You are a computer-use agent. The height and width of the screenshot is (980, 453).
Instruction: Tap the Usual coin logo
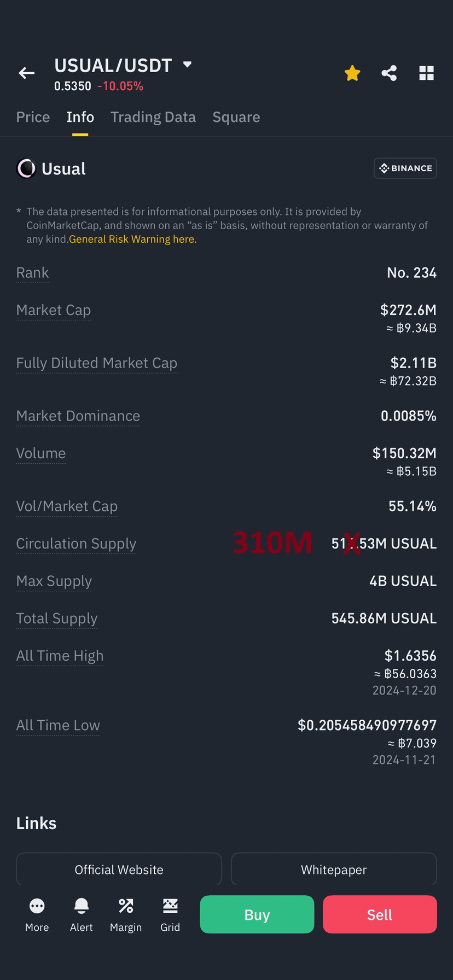point(26,168)
